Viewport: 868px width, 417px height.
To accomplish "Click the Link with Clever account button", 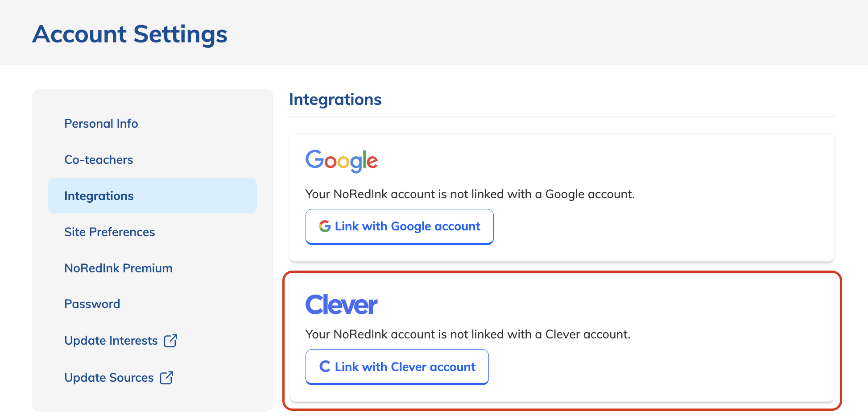I will tap(397, 367).
